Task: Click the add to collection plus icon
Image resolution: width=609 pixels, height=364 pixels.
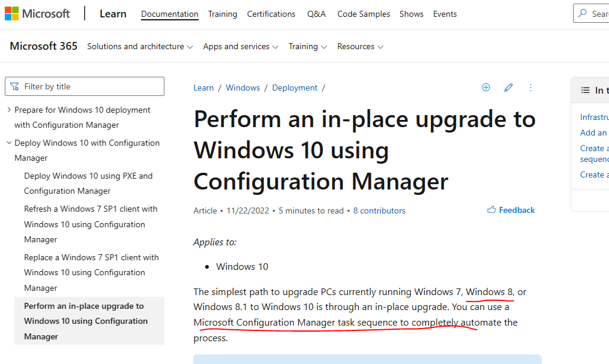Action: pyautogui.click(x=486, y=88)
